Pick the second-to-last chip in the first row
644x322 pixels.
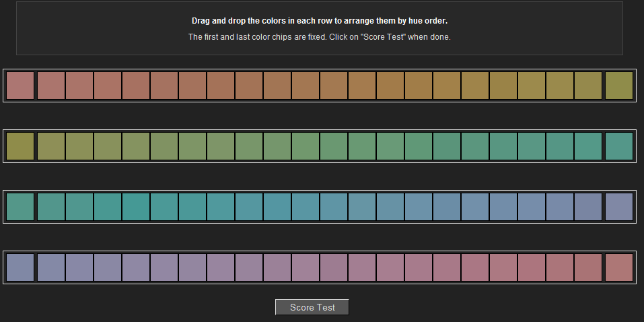[x=588, y=86]
